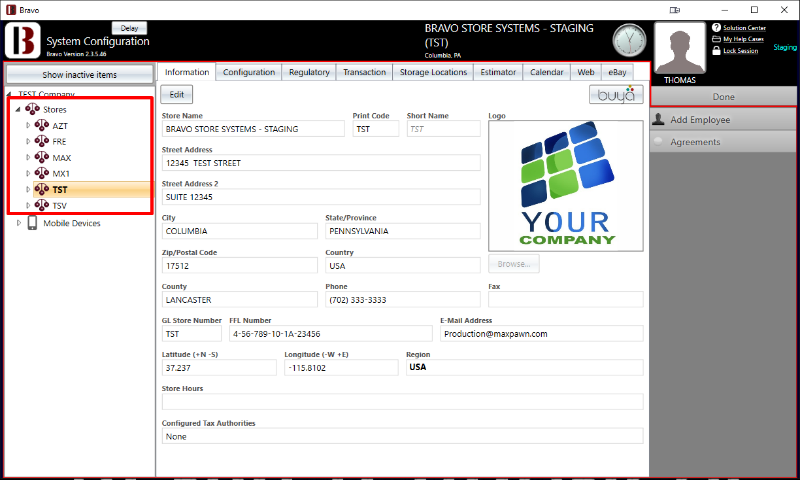Click the AZT store scales icon

point(42,125)
